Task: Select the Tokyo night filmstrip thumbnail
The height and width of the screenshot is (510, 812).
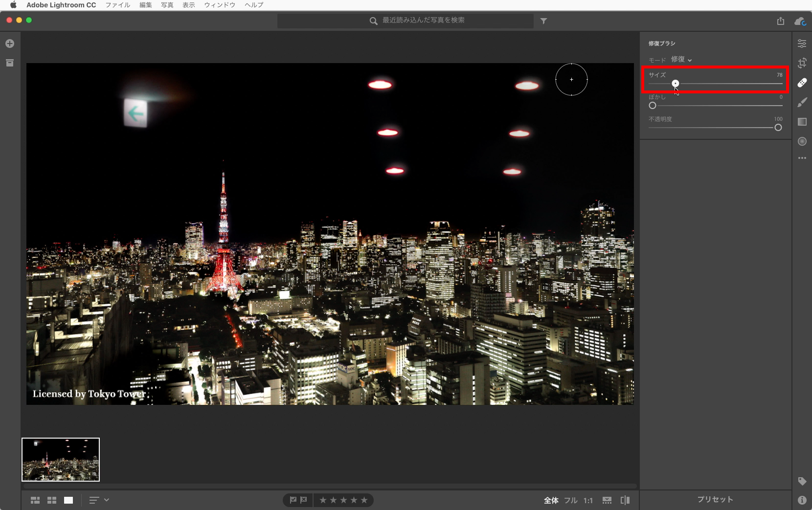Action: click(x=61, y=460)
